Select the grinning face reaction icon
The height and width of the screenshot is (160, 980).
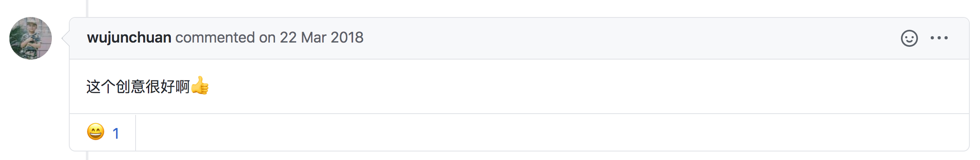point(96,132)
